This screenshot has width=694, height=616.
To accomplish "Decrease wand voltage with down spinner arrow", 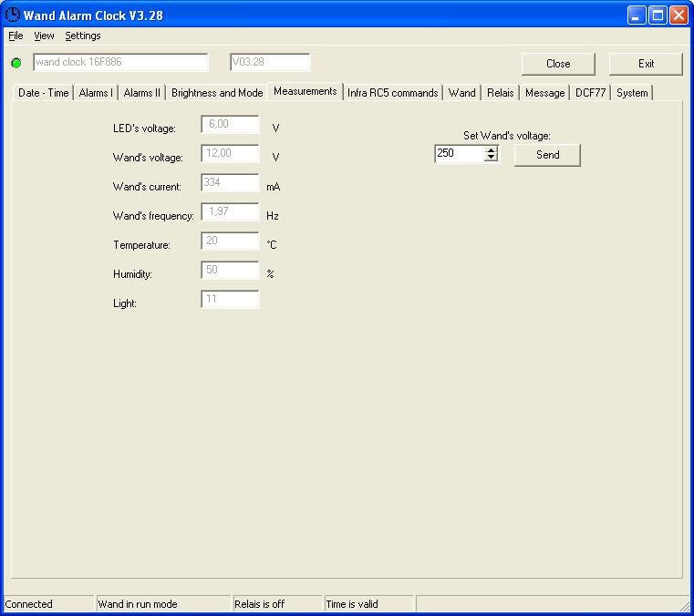I will (491, 158).
